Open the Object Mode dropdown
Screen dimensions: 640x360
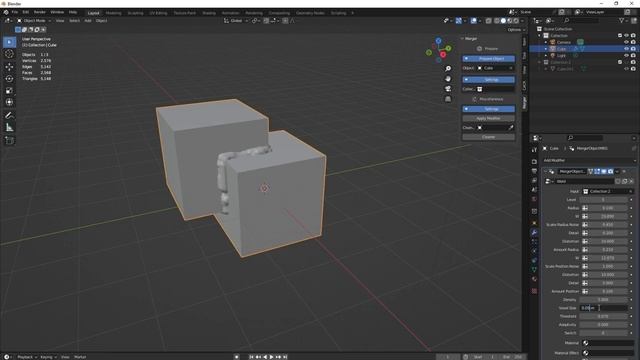coord(34,21)
